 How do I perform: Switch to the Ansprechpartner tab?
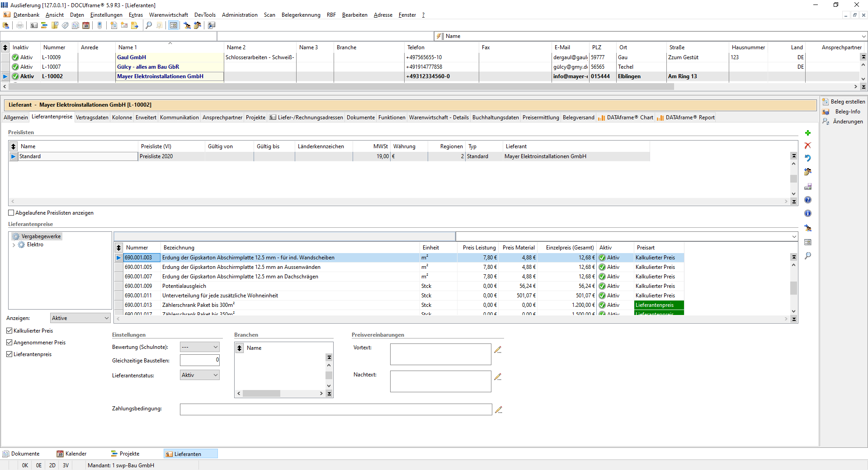222,117
